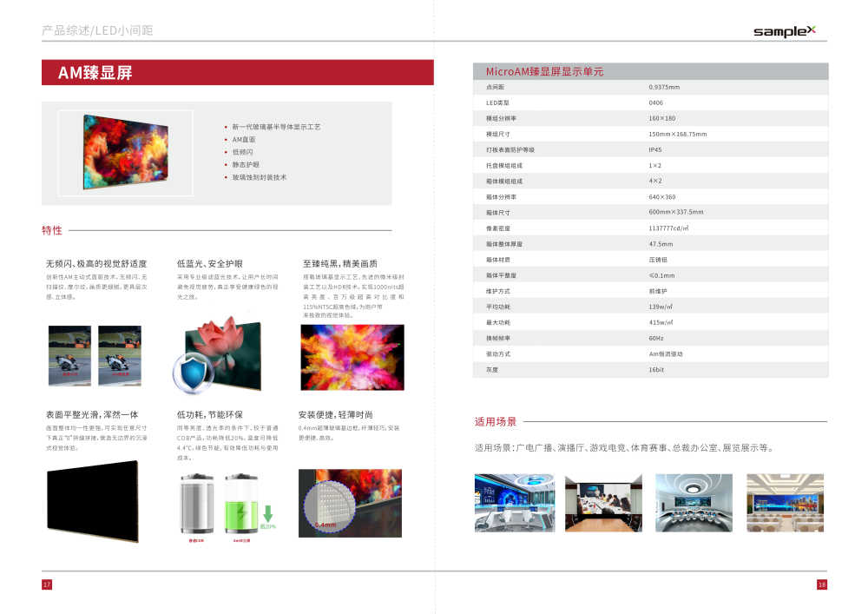Viewport: 868px width, 614px height.
Task: Click the red page number 17 box
Action: 47,584
